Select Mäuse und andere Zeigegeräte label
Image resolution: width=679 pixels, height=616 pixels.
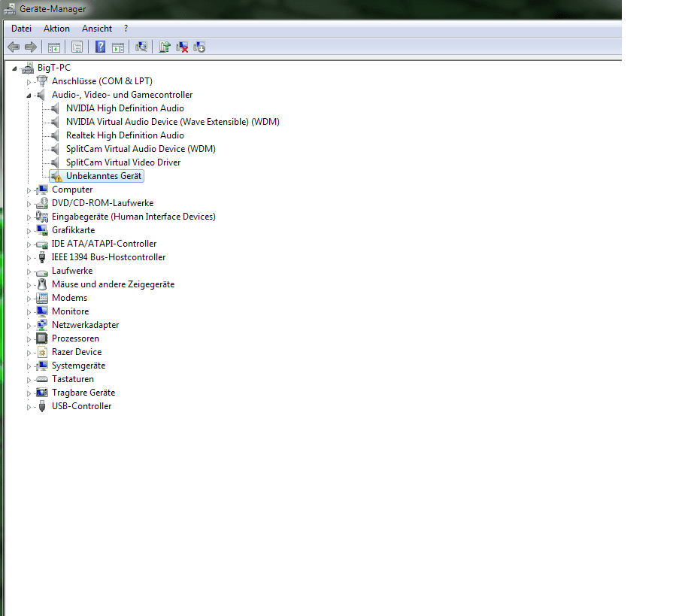(x=113, y=284)
